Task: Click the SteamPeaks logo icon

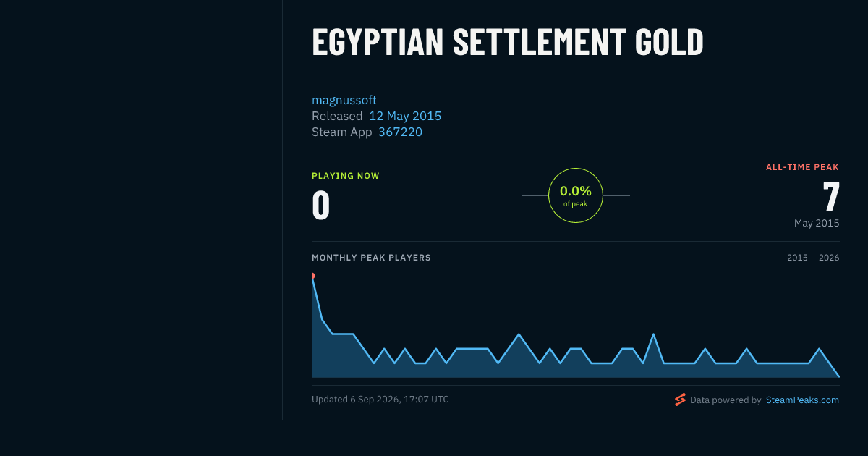Action: (x=680, y=400)
